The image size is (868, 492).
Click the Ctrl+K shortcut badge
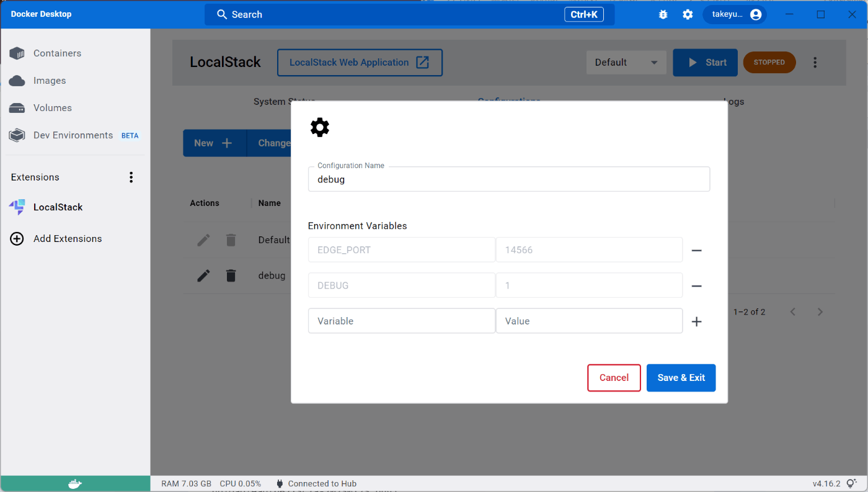584,14
